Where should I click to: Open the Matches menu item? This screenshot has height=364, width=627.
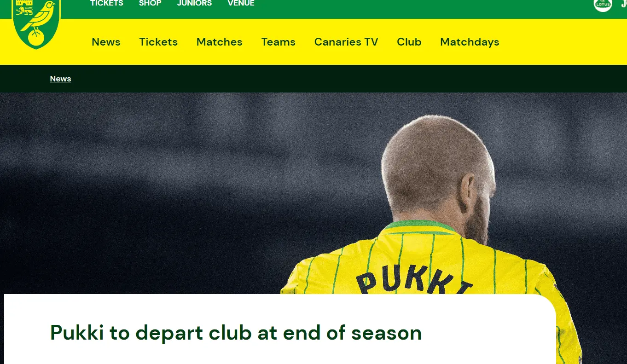coord(219,42)
